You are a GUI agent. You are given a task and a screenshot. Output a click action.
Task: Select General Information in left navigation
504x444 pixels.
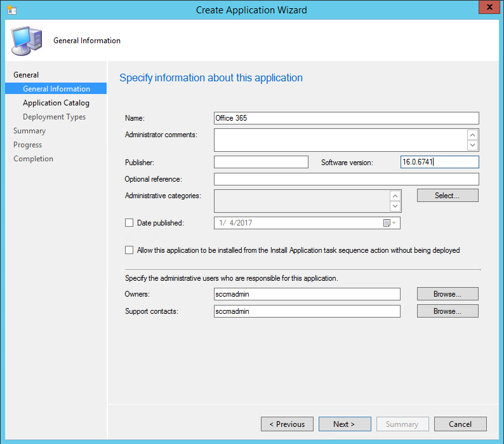pyautogui.click(x=56, y=89)
